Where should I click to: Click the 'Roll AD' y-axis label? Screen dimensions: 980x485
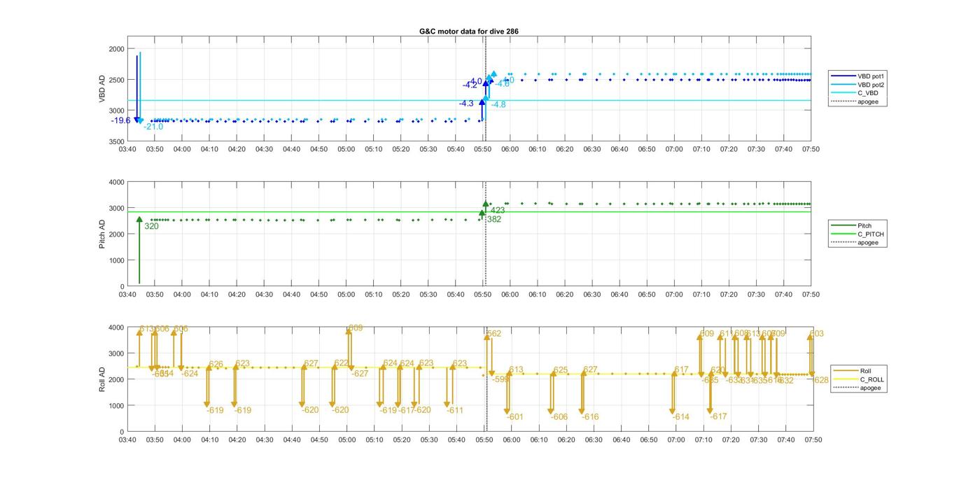click(102, 379)
